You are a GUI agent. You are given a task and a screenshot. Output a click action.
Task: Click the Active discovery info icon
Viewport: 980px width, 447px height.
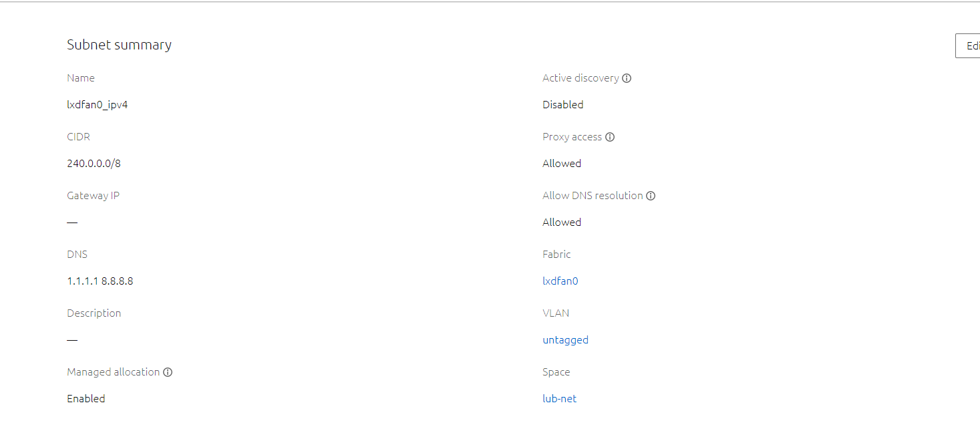point(627,78)
